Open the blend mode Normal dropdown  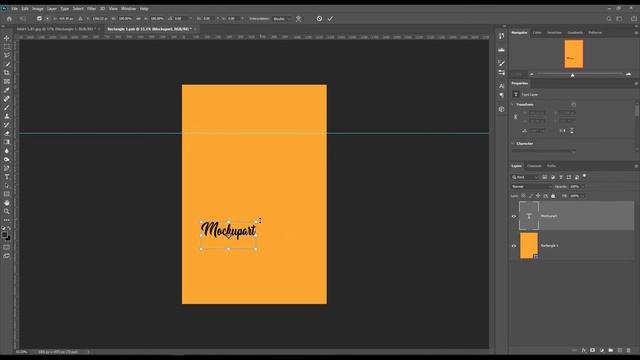coord(531,187)
